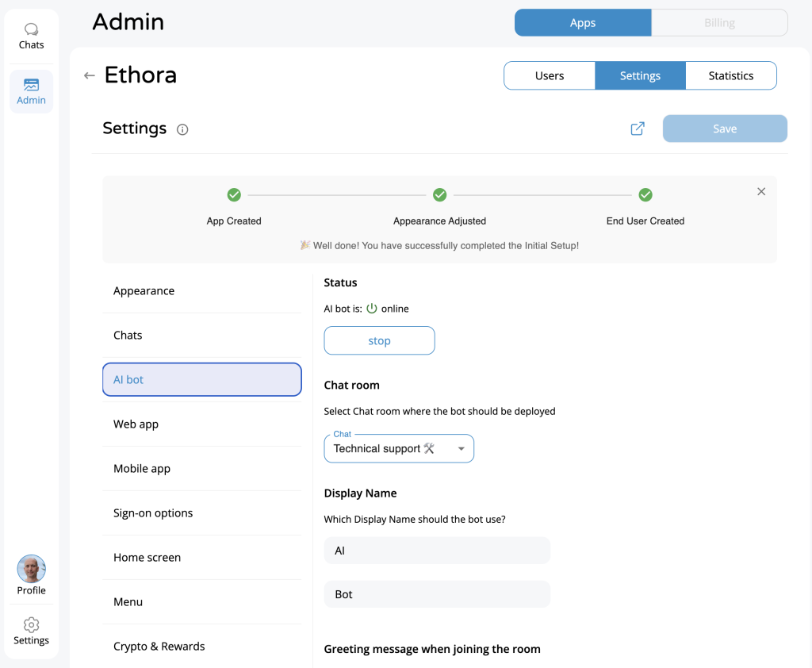The height and width of the screenshot is (668, 812).
Task: Select the AI bot settings section
Action: point(202,379)
